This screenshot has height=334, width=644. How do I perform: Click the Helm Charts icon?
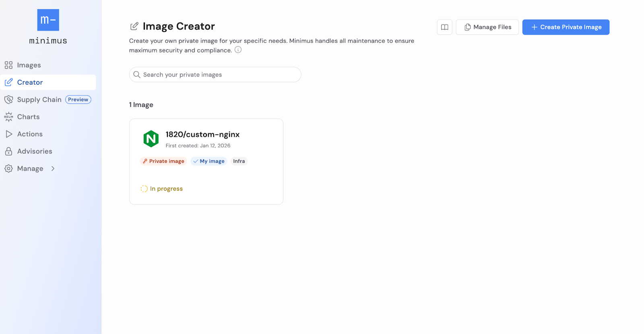coord(8,117)
